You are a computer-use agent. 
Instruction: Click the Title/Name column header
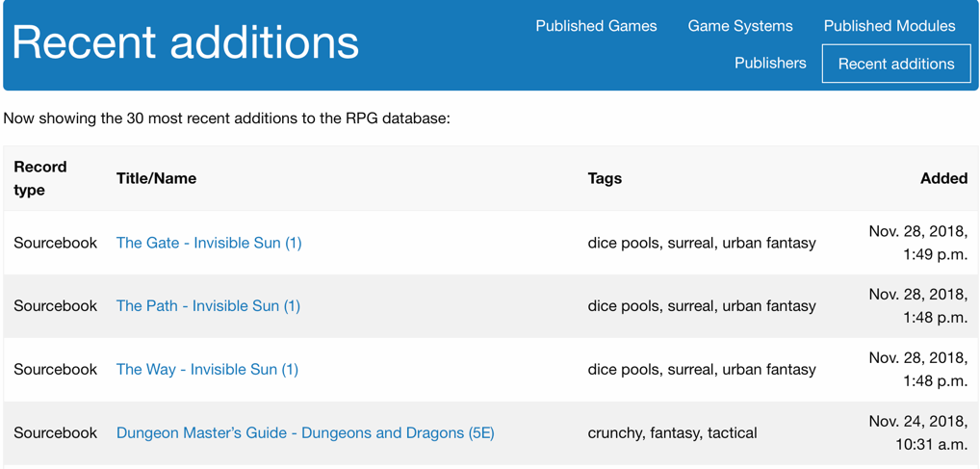pyautogui.click(x=156, y=178)
